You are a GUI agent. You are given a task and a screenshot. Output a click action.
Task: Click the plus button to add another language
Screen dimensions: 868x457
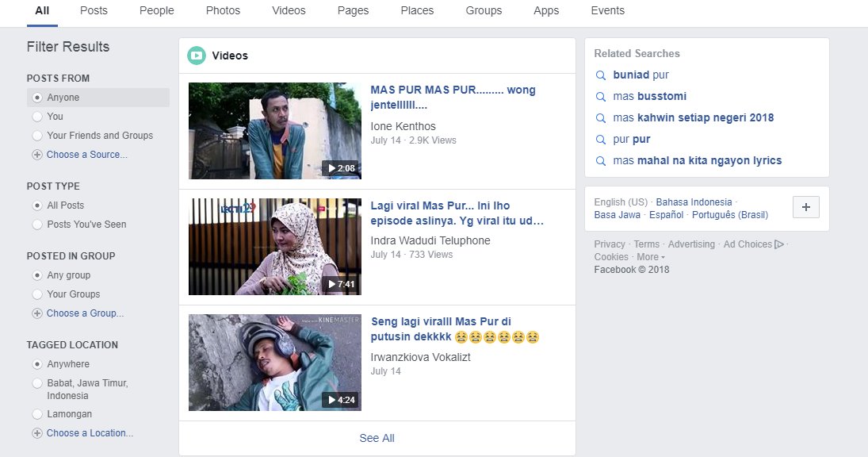pos(805,207)
